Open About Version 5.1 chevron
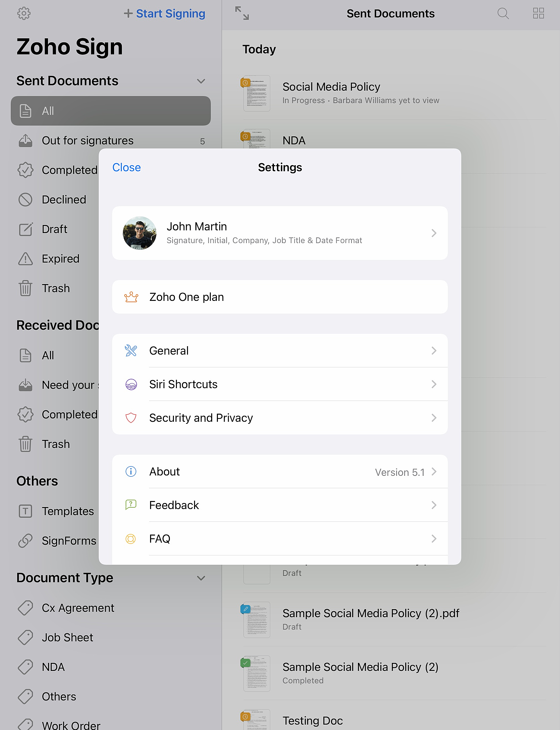This screenshot has height=730, width=560. click(434, 471)
